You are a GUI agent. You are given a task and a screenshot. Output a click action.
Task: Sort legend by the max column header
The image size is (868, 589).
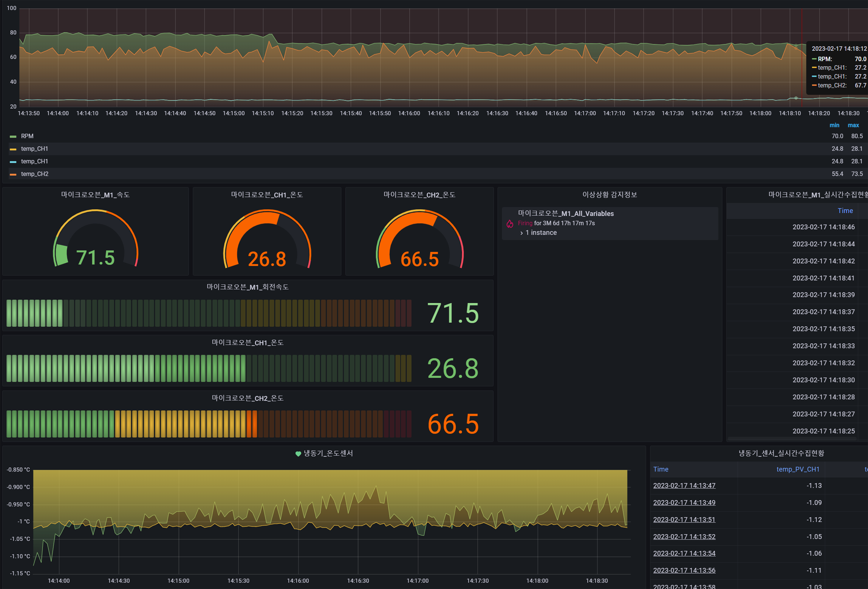pos(853,125)
